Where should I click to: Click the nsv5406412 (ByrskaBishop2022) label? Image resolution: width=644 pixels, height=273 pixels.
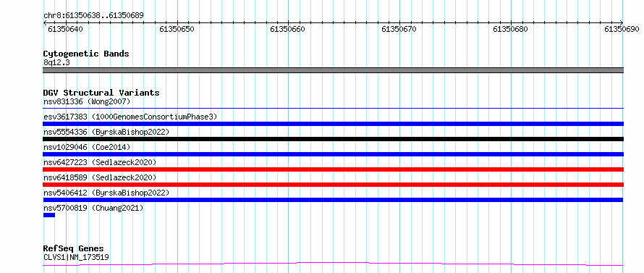point(106,193)
